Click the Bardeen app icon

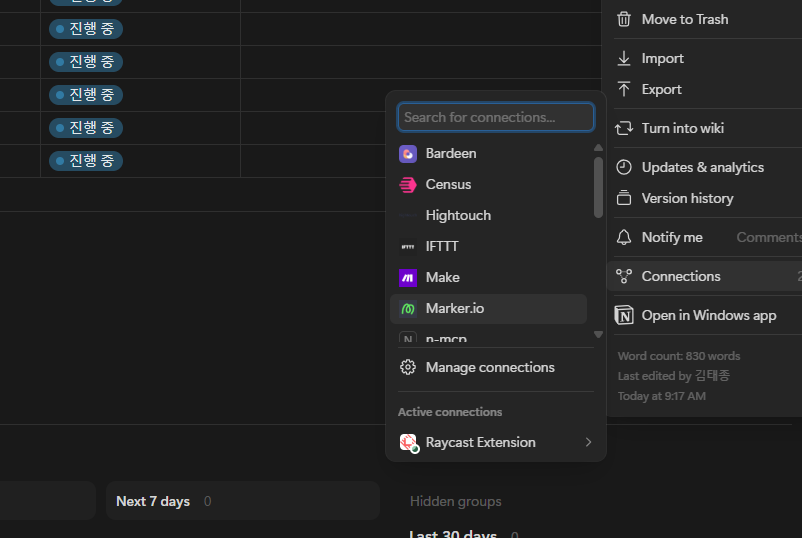tap(408, 154)
